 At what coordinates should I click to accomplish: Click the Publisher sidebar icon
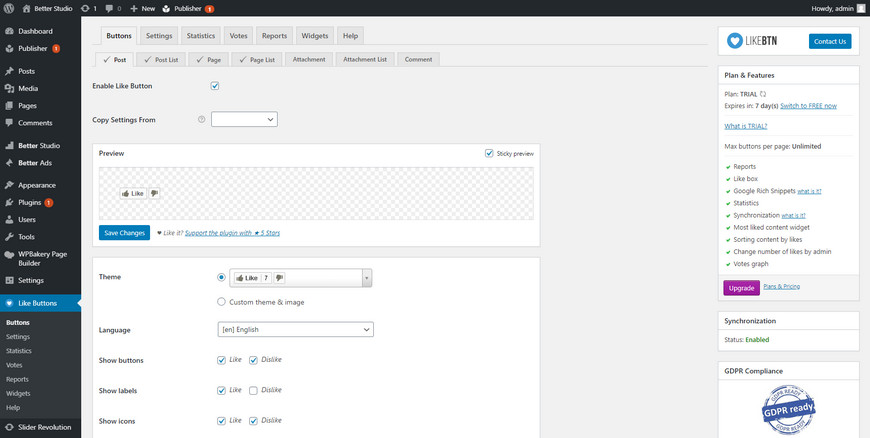point(9,48)
